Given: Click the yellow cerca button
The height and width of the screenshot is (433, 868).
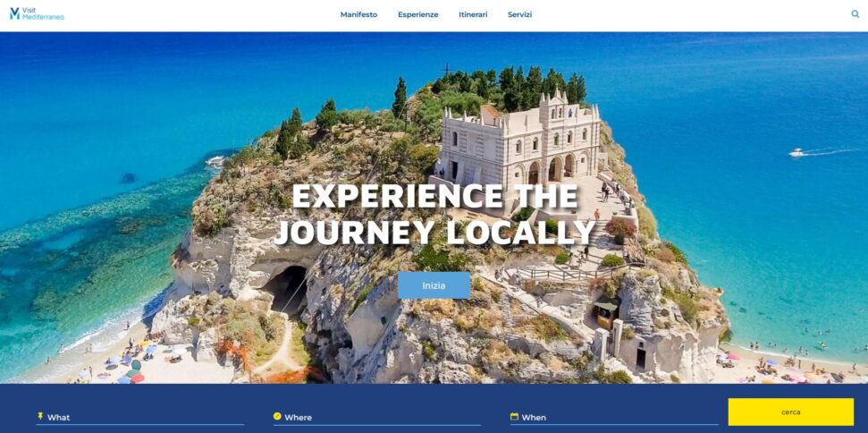Looking at the screenshot, I should (x=790, y=412).
